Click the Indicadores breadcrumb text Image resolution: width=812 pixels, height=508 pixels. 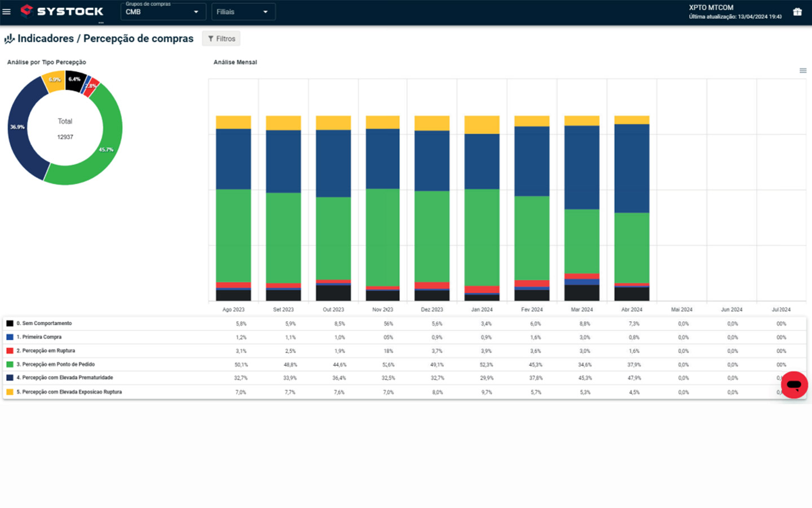pos(46,39)
